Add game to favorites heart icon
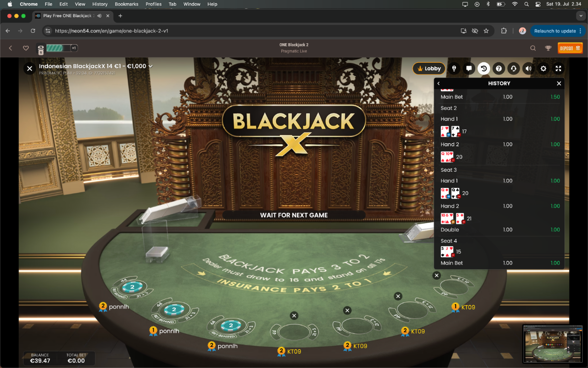The width and height of the screenshot is (588, 368). click(x=26, y=48)
